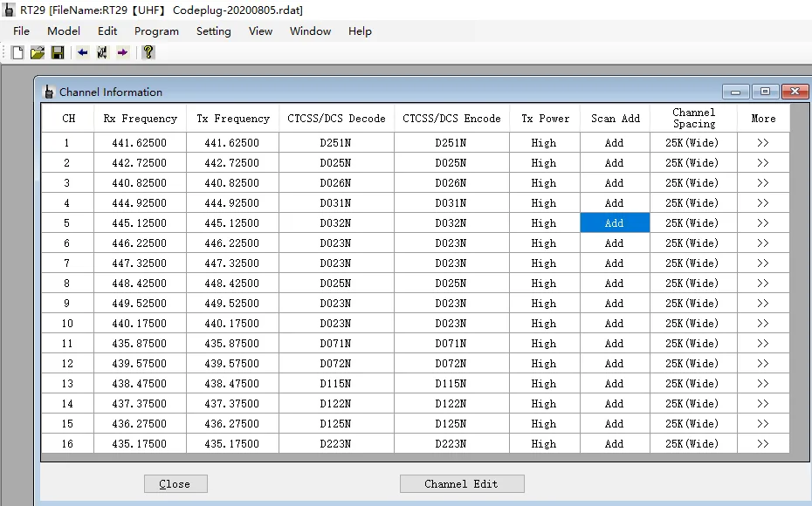
Task: Open the View menu
Action: coord(260,31)
